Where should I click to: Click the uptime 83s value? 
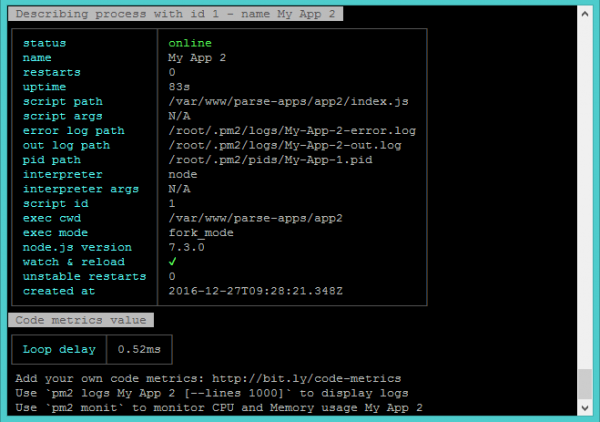click(179, 87)
